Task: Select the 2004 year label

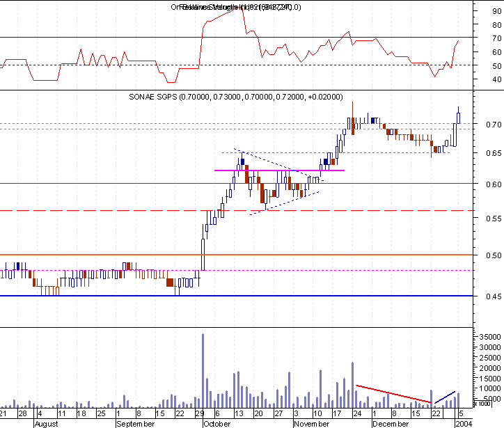Action: [x=464, y=424]
